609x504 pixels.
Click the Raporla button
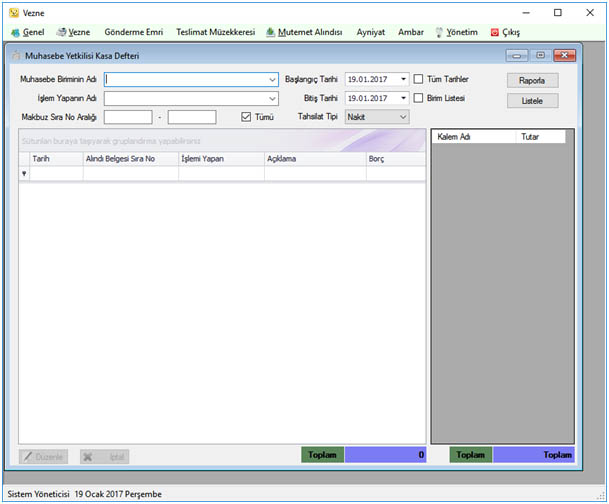[x=532, y=80]
